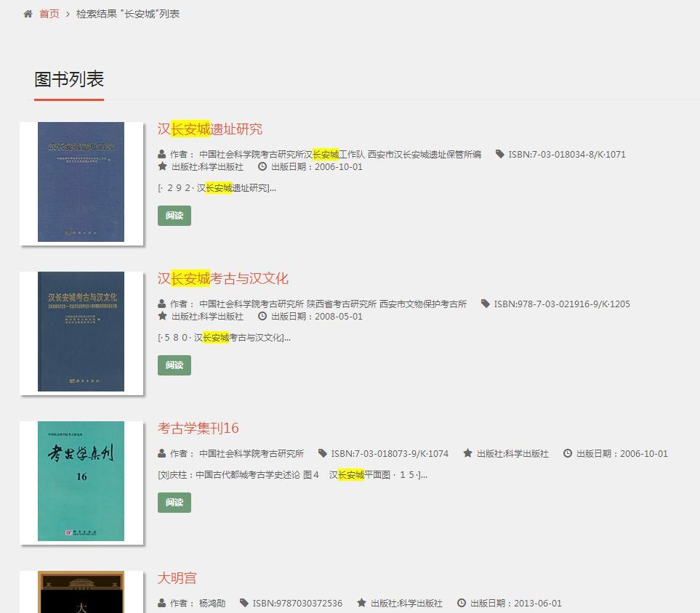Click 阅读 button for 考古学集刊16

(x=174, y=503)
